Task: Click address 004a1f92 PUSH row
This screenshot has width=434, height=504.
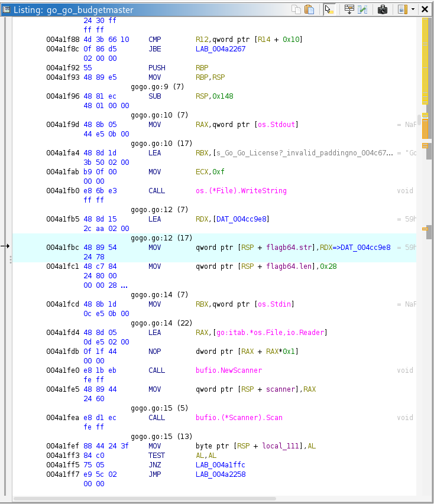Action: 63,68
